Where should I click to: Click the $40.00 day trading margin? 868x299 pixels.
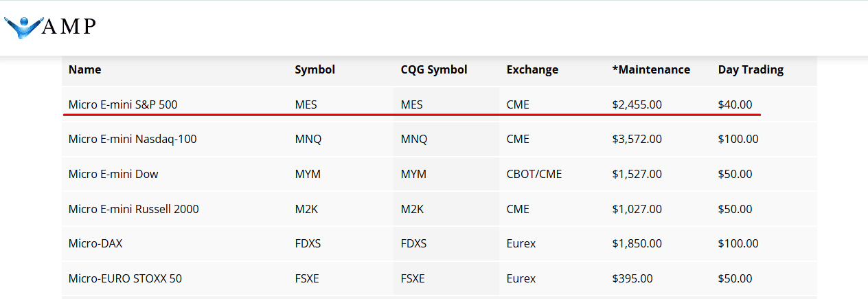pos(735,104)
